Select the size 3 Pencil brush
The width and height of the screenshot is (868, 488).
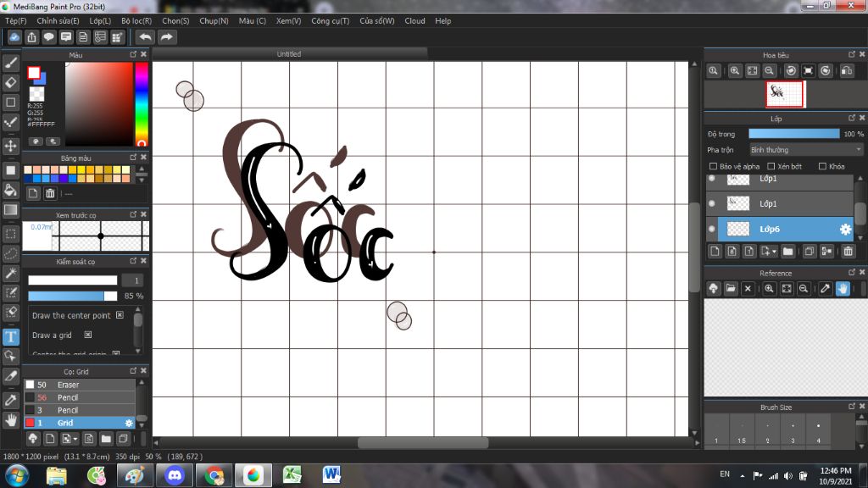(80, 411)
